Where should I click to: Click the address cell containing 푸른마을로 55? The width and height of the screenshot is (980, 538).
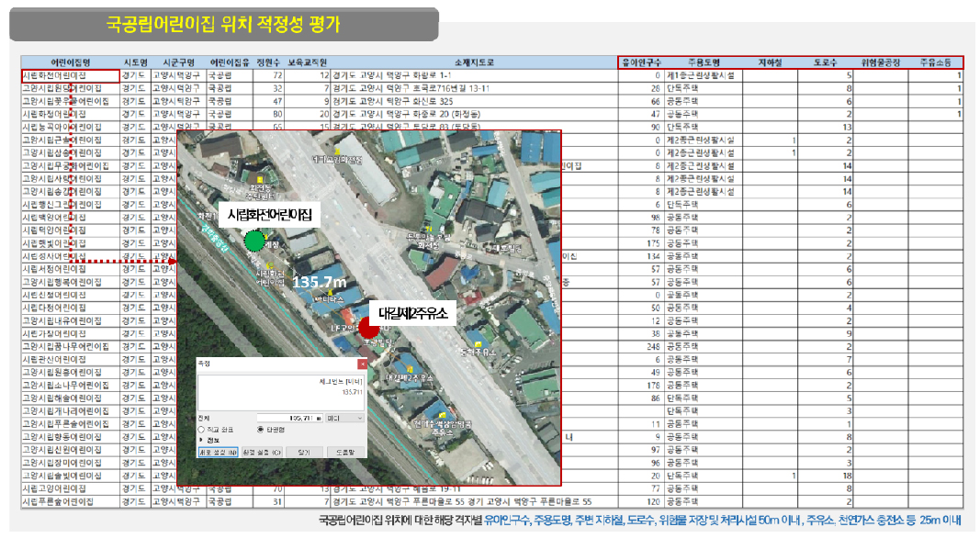(x=474, y=501)
